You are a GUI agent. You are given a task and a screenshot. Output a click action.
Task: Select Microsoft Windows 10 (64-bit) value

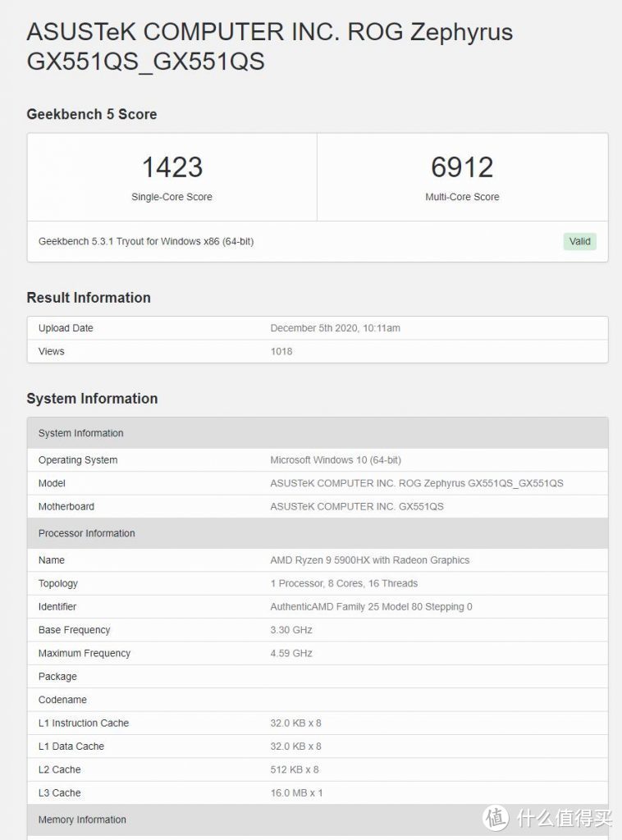coord(336,459)
